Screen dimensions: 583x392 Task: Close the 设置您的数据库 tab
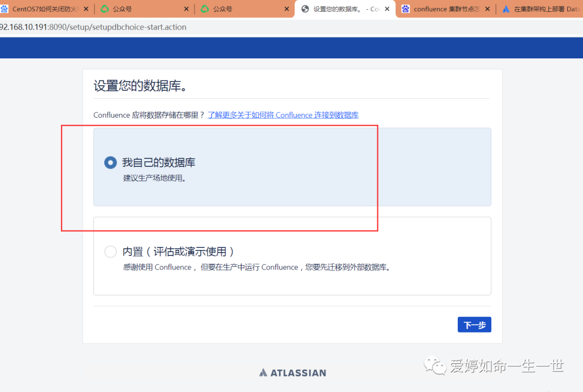click(387, 9)
